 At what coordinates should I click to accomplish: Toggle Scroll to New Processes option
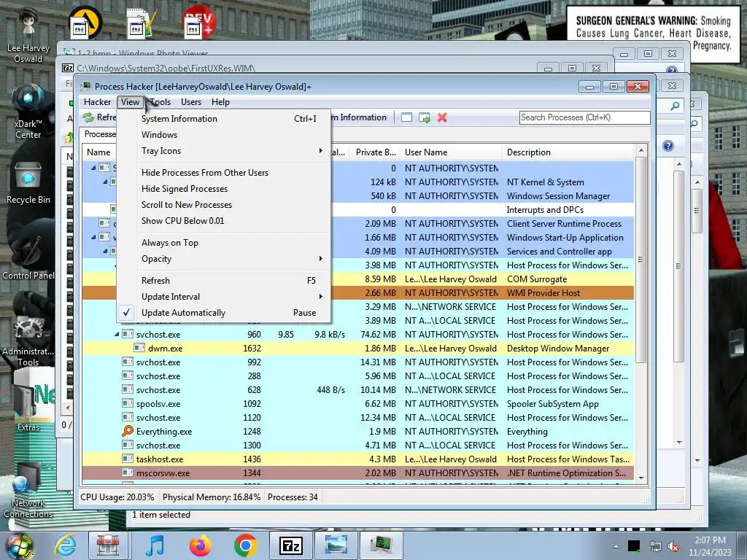(224, 205)
